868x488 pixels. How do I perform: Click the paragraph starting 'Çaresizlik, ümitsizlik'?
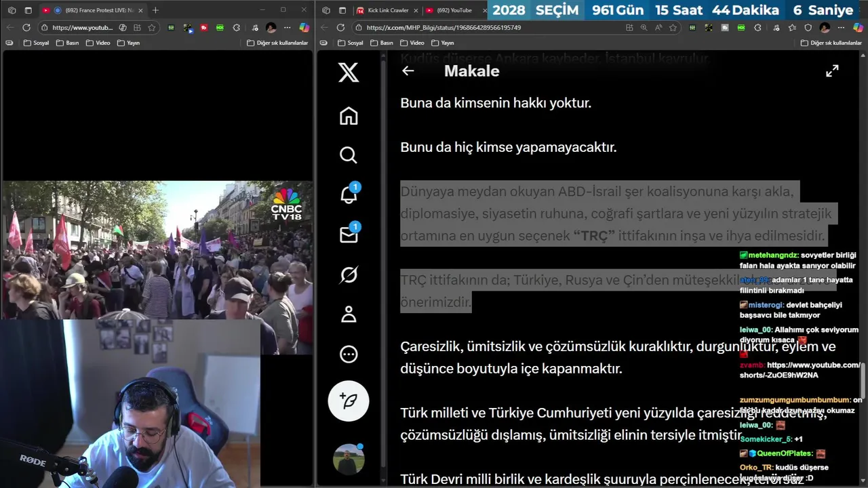618,358
